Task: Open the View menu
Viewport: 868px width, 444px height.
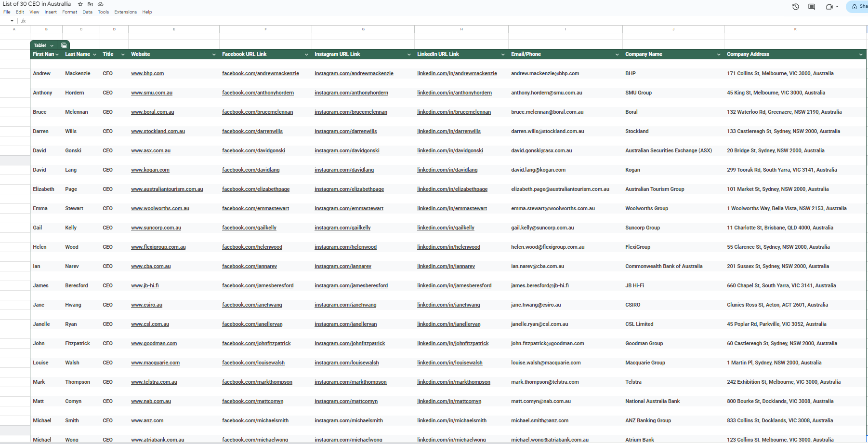Action: [34, 12]
